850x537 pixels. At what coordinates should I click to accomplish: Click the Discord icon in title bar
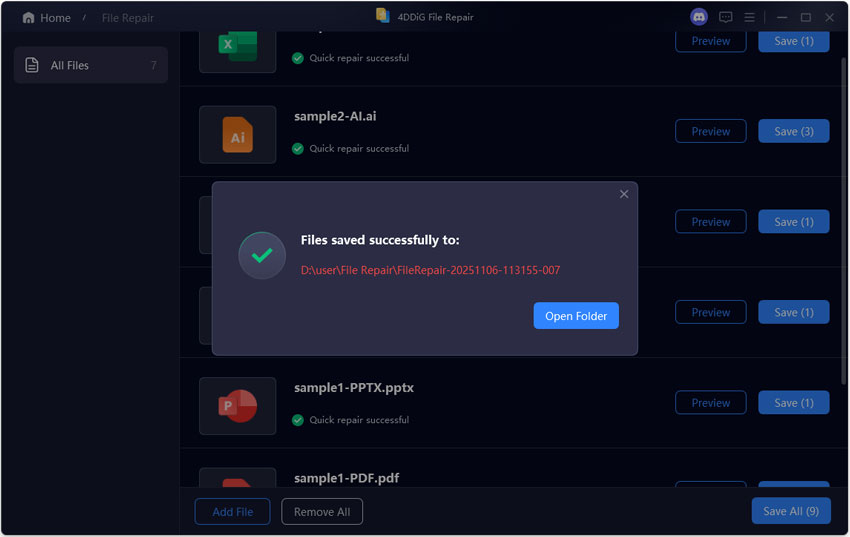point(699,17)
